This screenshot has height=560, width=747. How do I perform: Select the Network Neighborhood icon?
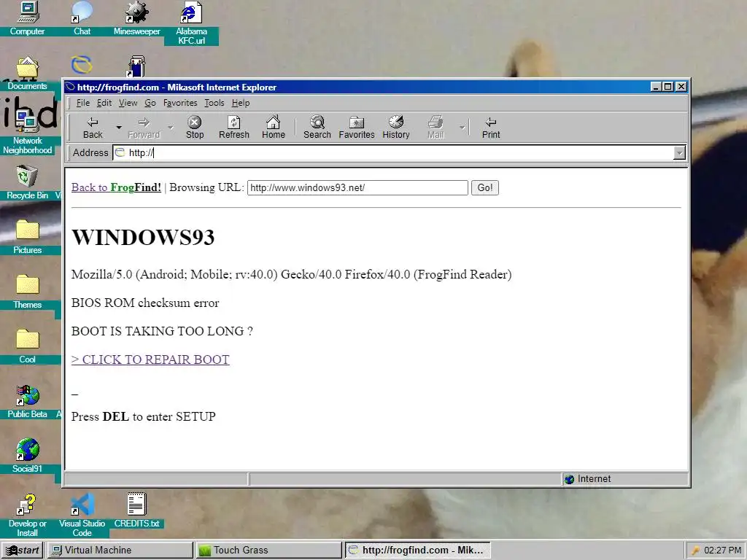27,131
